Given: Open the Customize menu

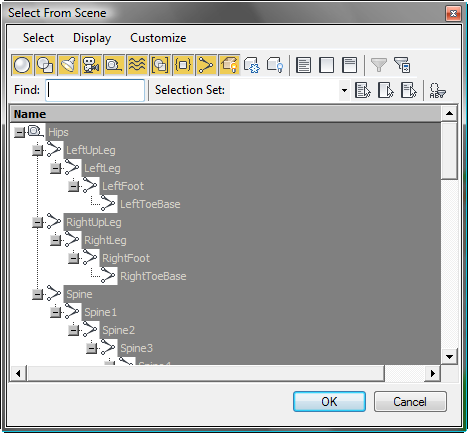Looking at the screenshot, I should click(158, 38).
